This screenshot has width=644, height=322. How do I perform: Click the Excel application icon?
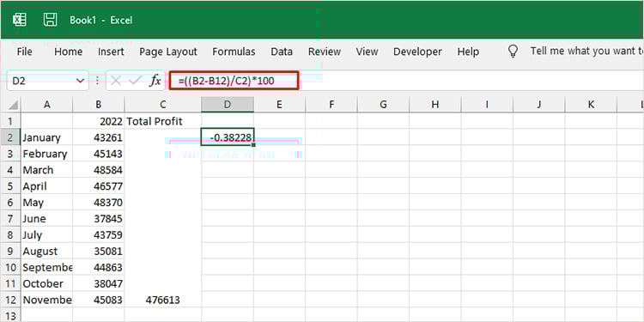[19, 19]
